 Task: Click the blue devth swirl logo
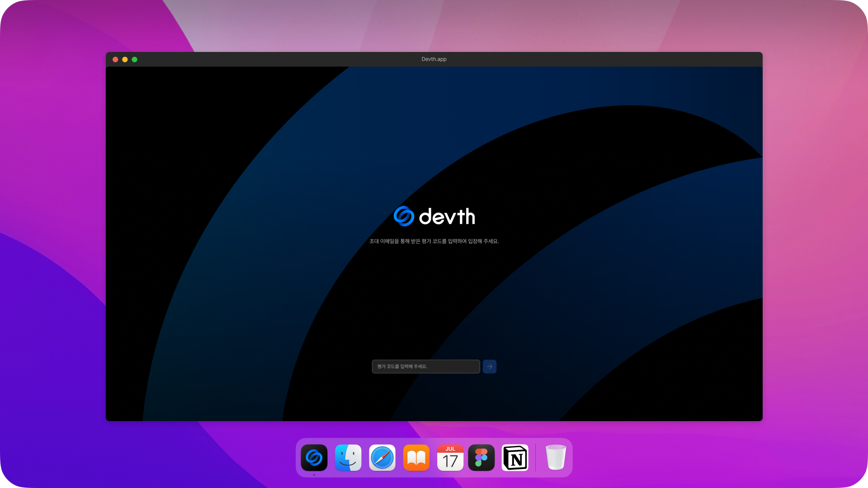click(x=404, y=216)
